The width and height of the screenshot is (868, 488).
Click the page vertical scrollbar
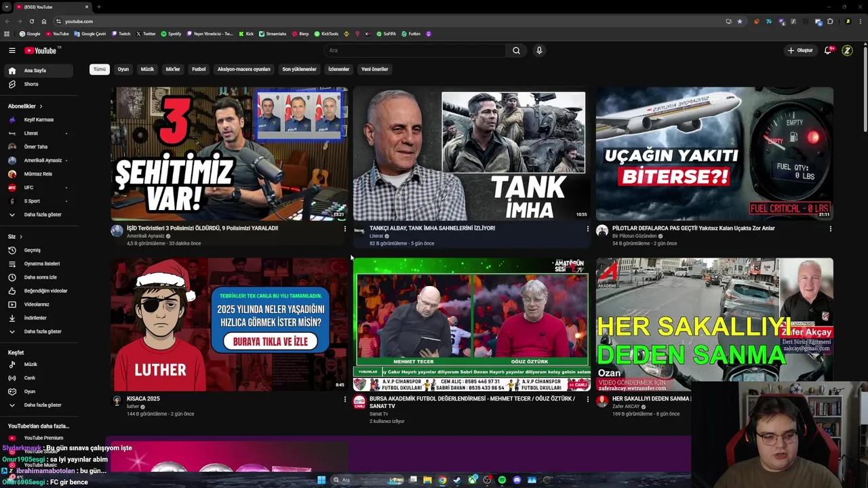865,88
